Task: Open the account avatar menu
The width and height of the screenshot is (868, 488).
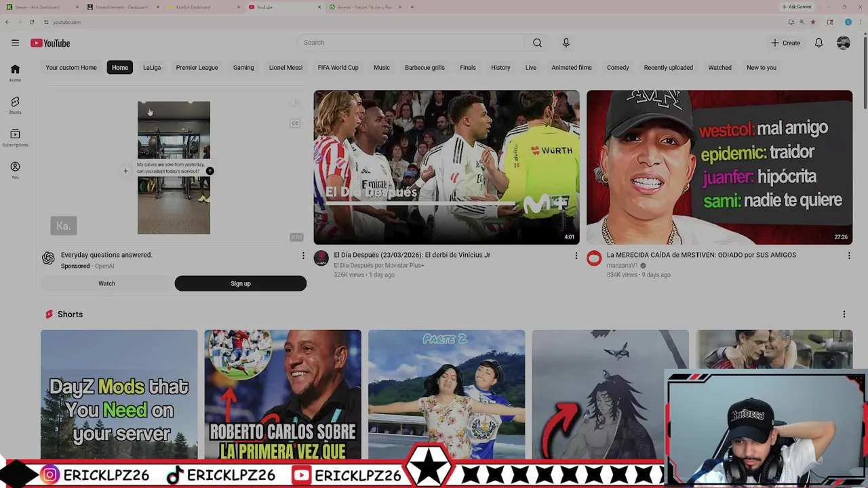Action: pos(844,43)
